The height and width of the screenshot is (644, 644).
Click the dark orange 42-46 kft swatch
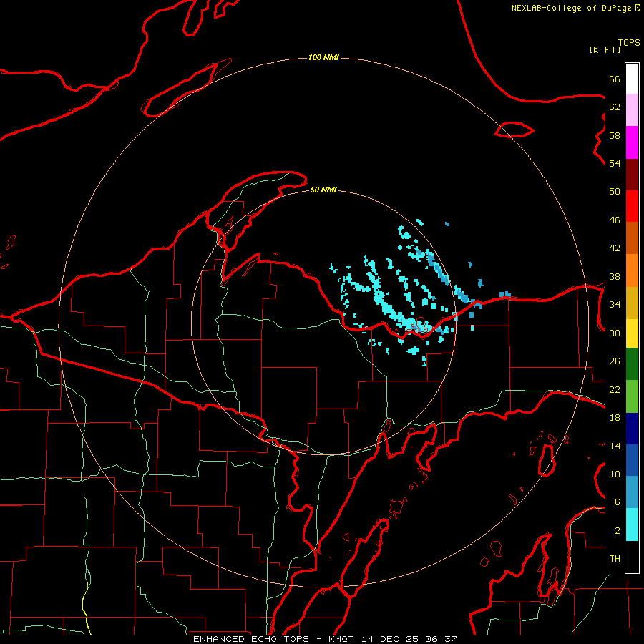point(632,238)
